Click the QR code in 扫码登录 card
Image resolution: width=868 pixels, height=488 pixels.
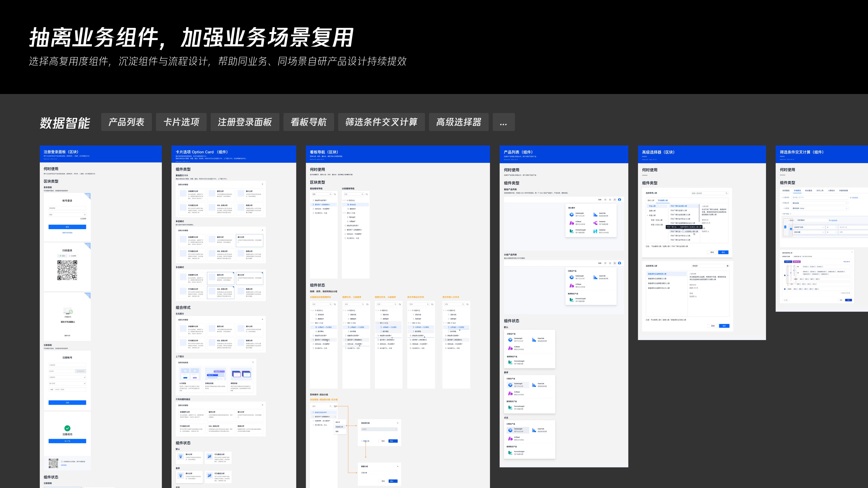[x=67, y=270]
